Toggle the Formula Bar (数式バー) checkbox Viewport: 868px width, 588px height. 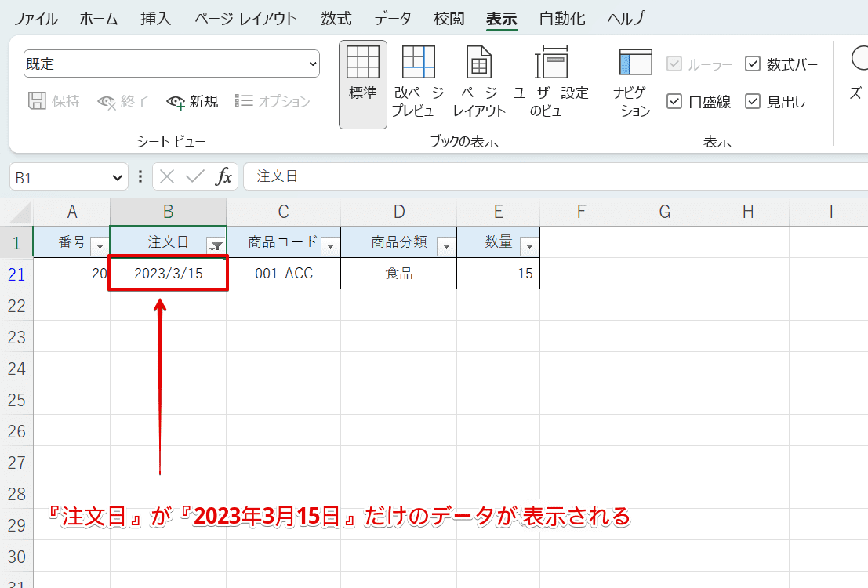pos(752,64)
